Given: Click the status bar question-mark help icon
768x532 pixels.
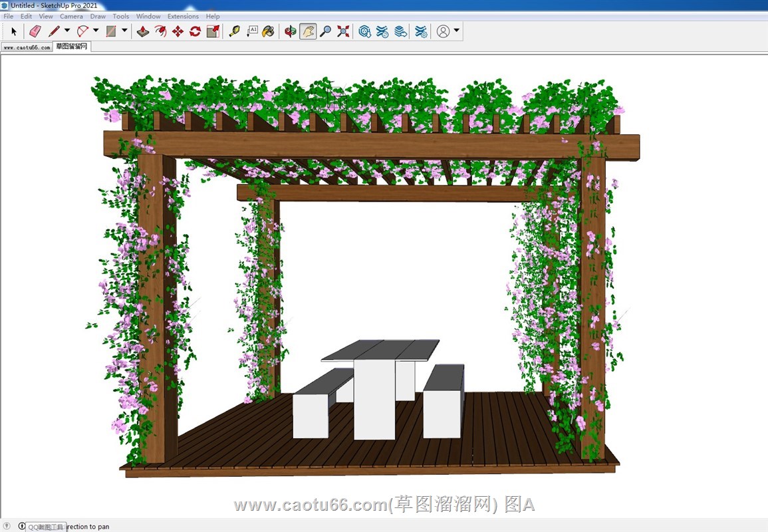Looking at the screenshot, I should click(x=7, y=526).
